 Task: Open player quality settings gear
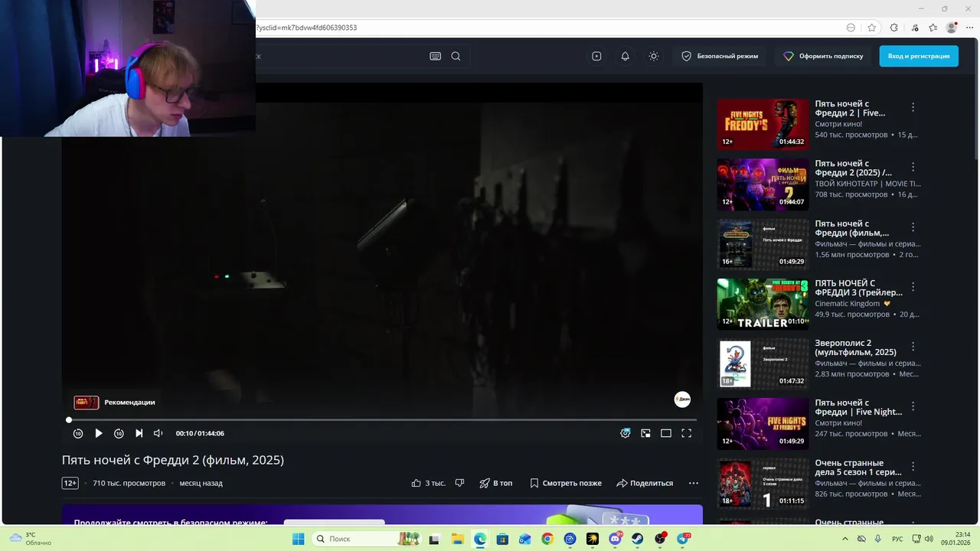(x=626, y=433)
